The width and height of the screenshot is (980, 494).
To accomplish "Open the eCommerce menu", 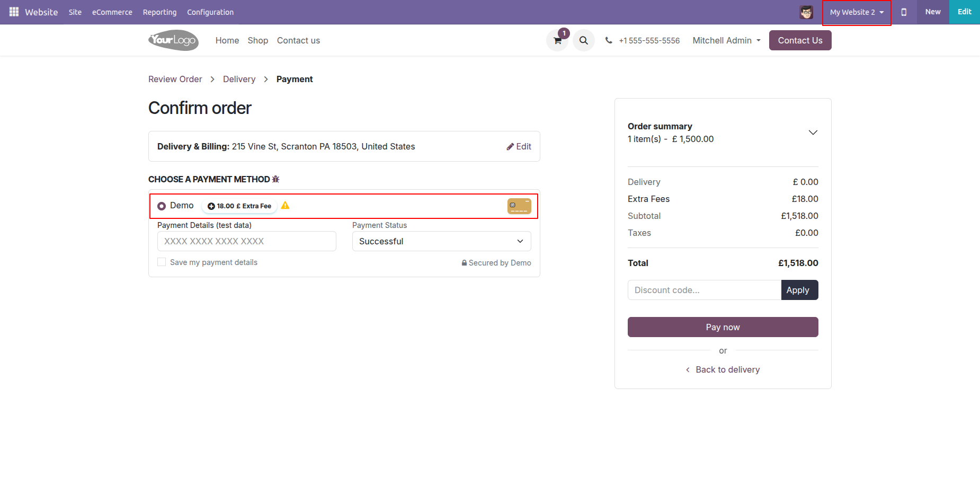I will [x=112, y=12].
